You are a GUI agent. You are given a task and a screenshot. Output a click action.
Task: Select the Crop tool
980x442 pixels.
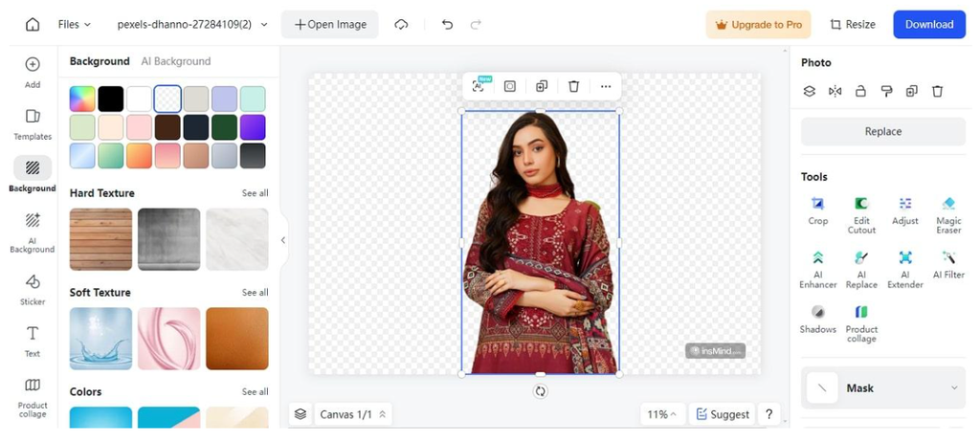(x=817, y=210)
